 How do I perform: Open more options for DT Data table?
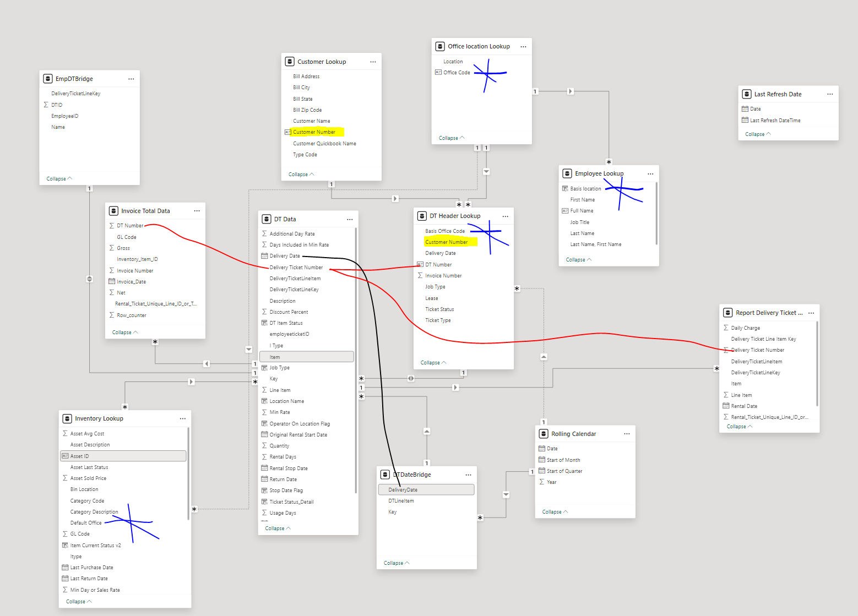(350, 219)
